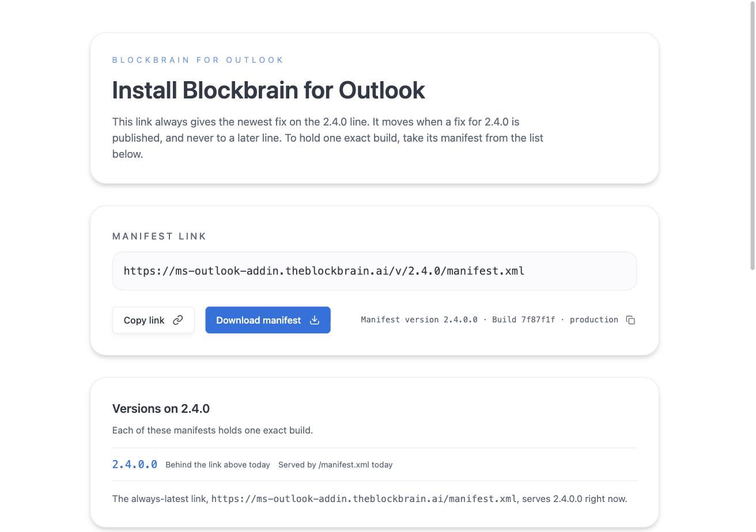Click the 'BLOCKBRAIN FOR OUTLOOK' eyebrow text
Viewport: 756px width, 532px height.
click(198, 60)
